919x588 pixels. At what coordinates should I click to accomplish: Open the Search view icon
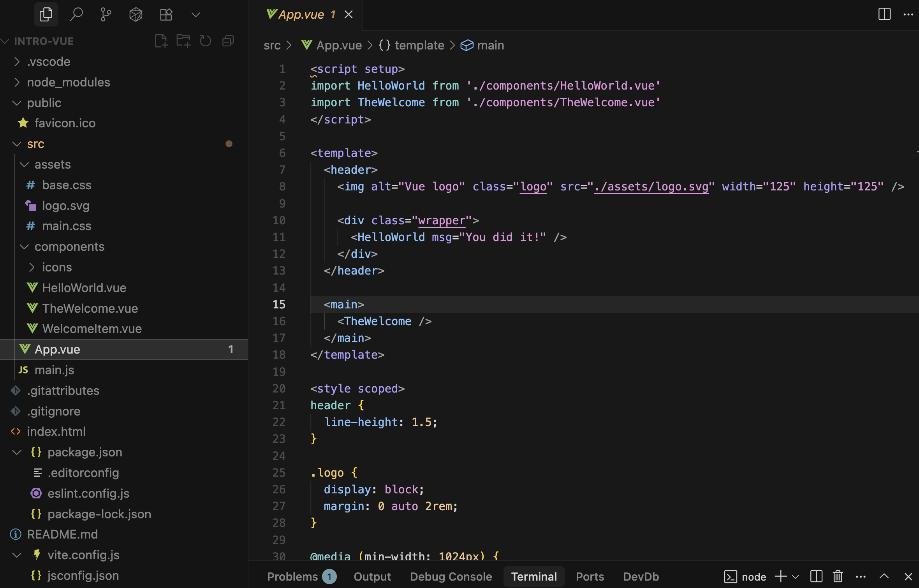(76, 15)
